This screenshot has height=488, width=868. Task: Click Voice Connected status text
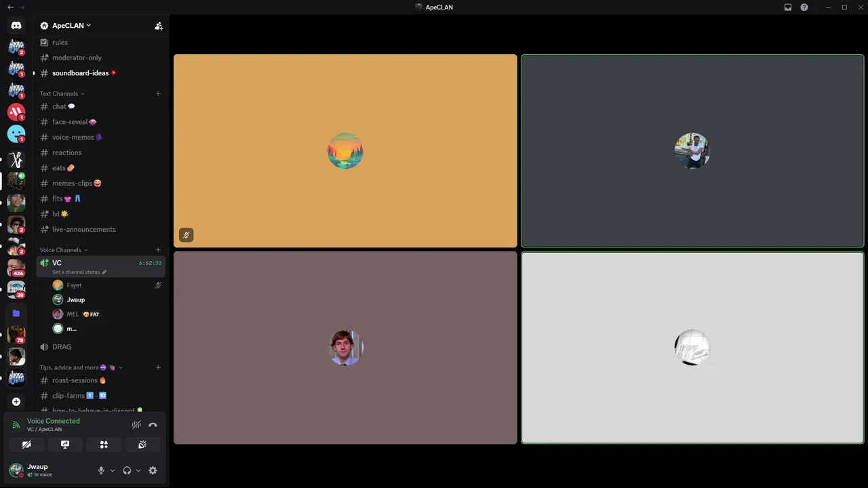[54, 421]
